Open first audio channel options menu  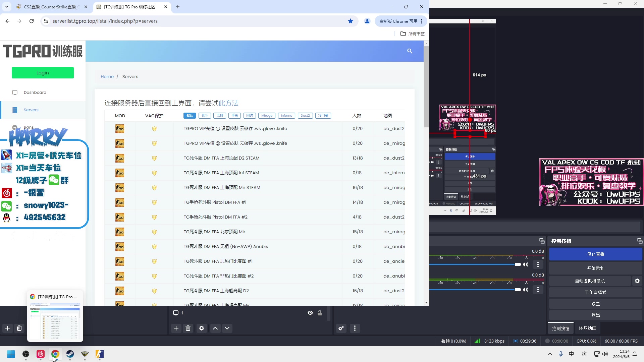[538, 264]
